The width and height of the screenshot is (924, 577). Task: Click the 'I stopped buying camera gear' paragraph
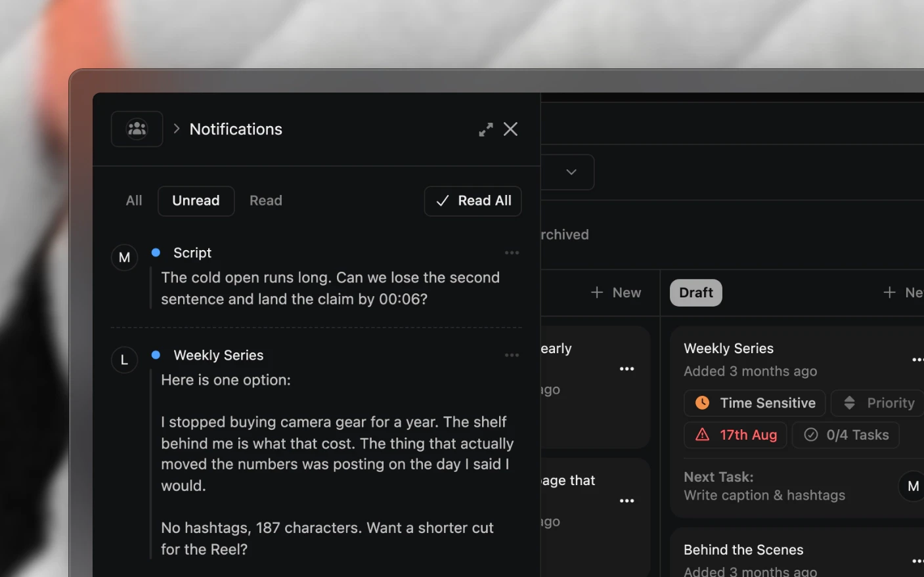338,454
